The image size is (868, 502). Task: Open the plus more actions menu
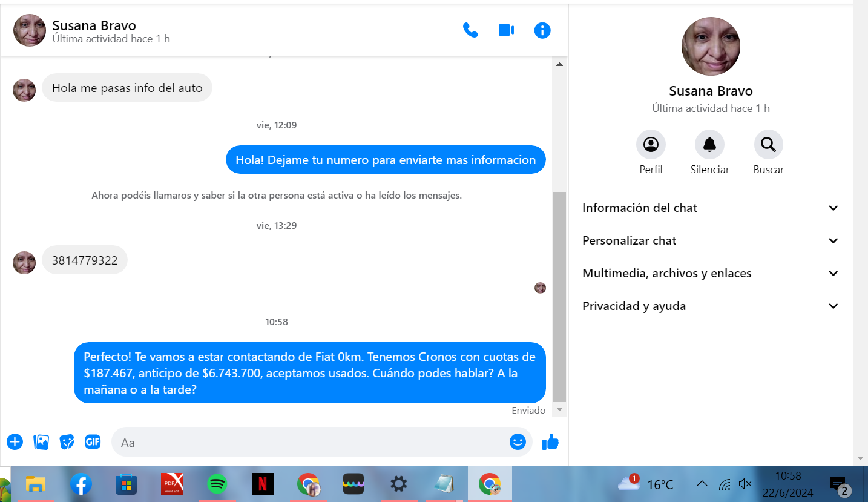[x=15, y=442]
